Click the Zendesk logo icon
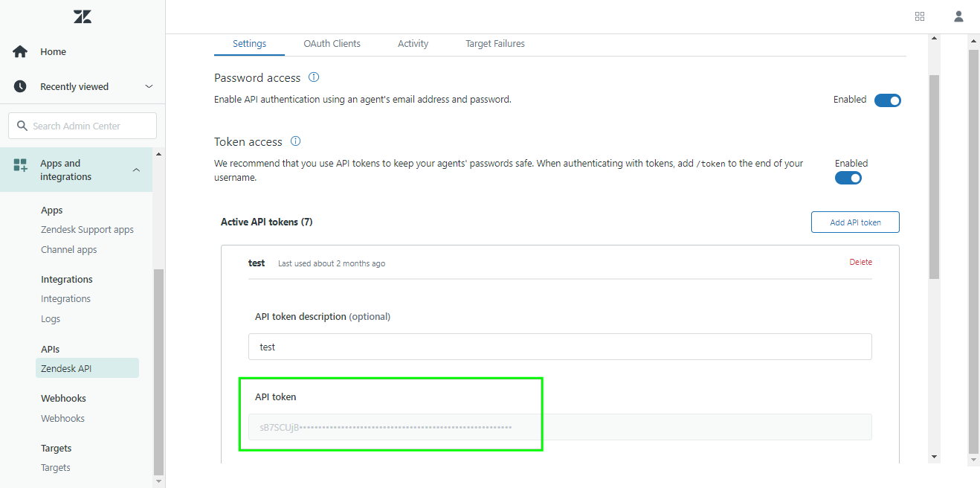Image resolution: width=980 pixels, height=488 pixels. pos(83,16)
